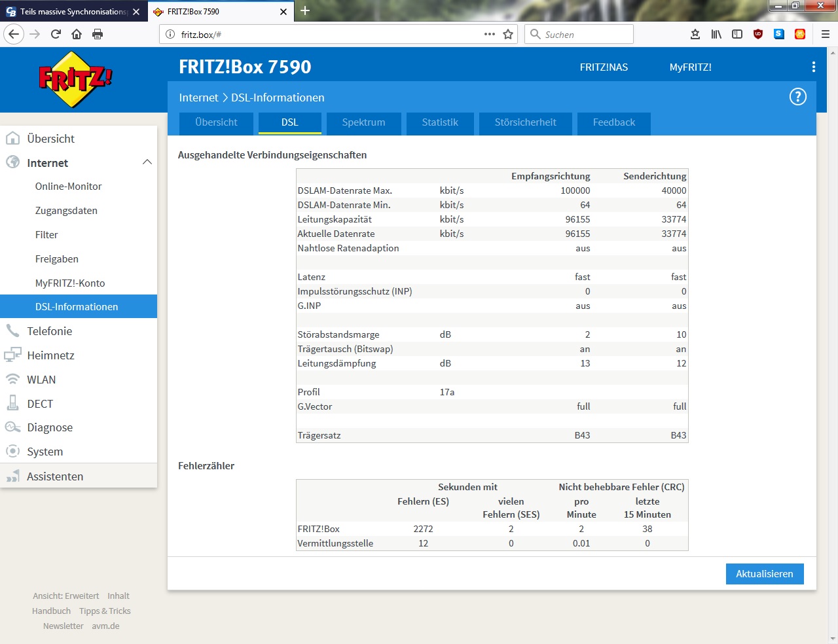Click the 96155 Leitungskapazität value

[577, 219]
